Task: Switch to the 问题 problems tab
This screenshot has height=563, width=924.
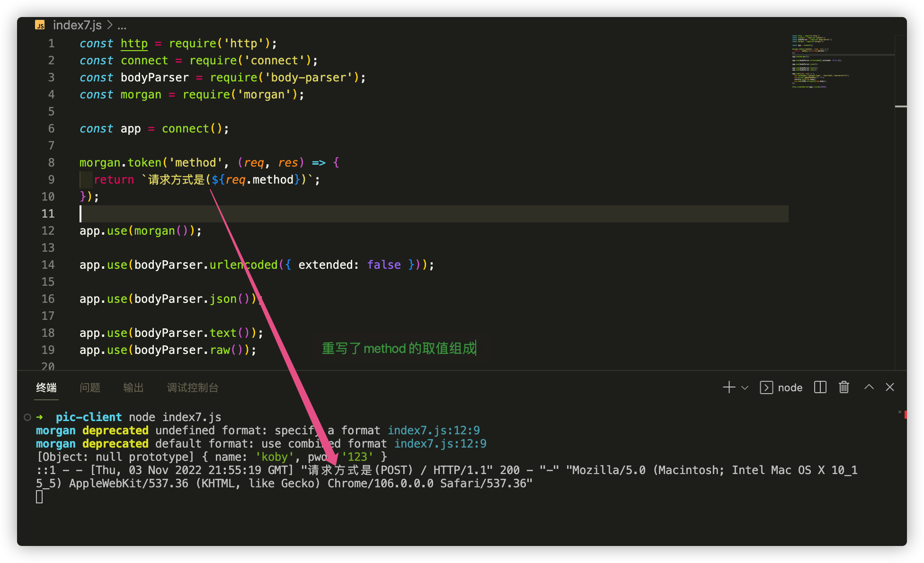Action: pos(90,387)
